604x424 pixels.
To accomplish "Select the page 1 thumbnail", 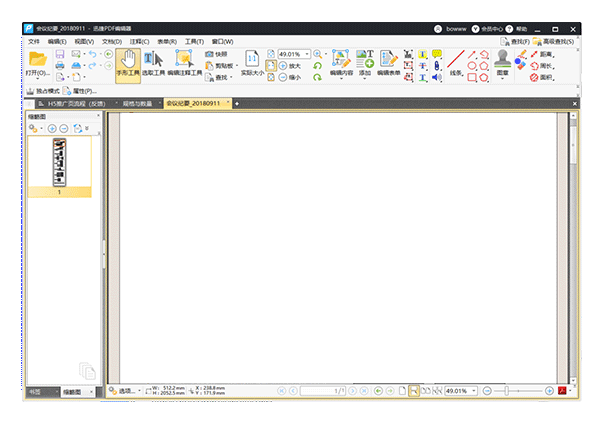I will (59, 163).
